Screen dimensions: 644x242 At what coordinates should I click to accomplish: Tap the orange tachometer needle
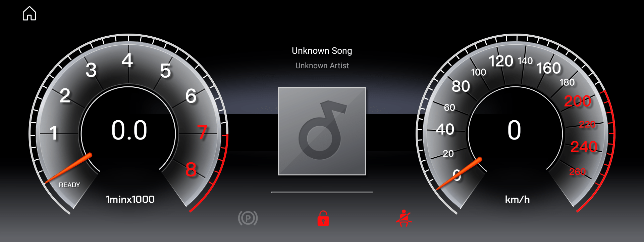tap(69, 168)
